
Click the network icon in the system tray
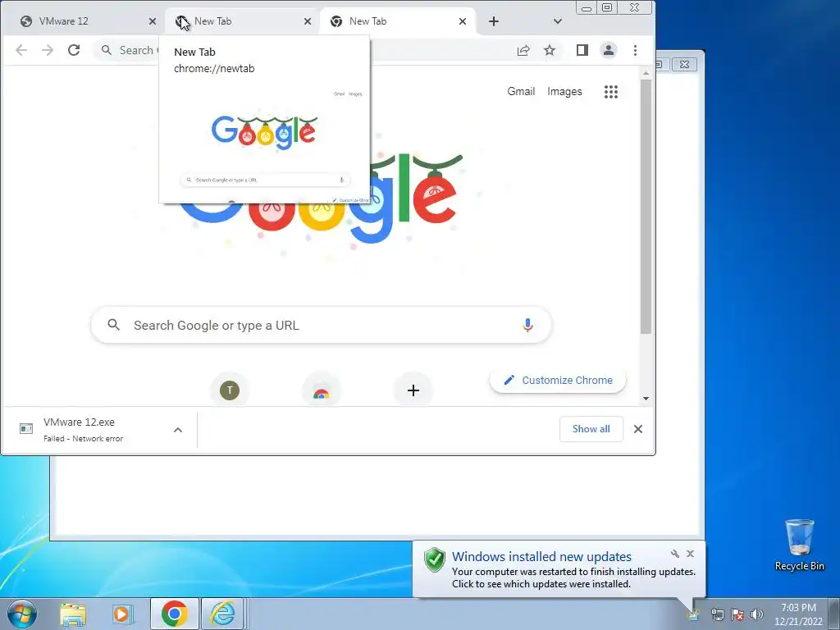[717, 614]
